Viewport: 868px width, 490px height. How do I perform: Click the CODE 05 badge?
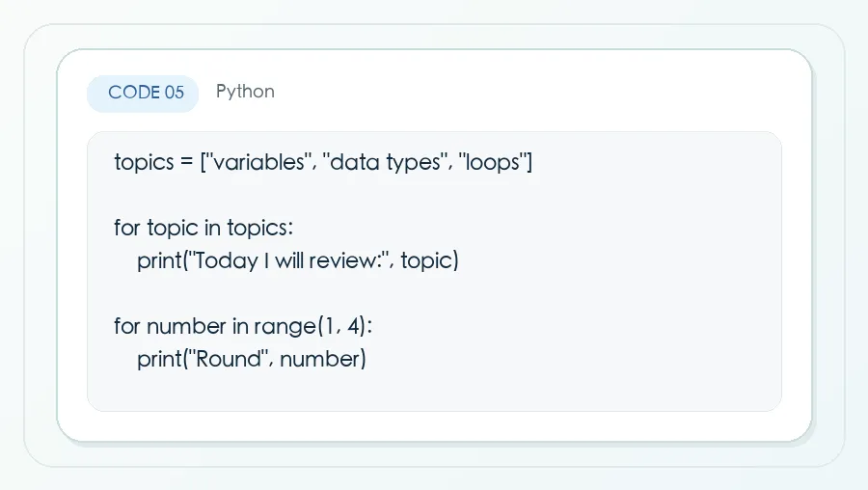click(143, 93)
